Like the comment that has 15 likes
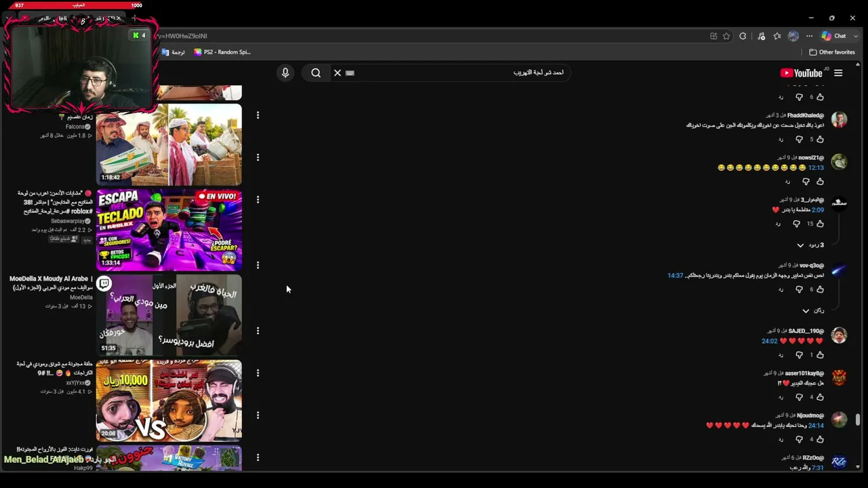Screen dimensions: 868x488 point(820,223)
